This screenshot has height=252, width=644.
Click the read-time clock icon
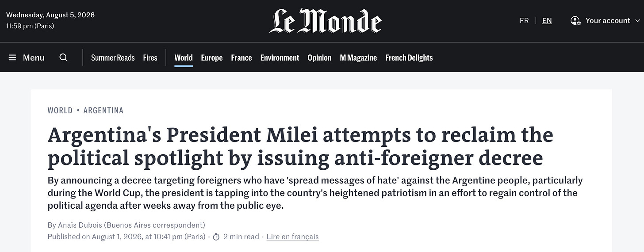pyautogui.click(x=216, y=237)
